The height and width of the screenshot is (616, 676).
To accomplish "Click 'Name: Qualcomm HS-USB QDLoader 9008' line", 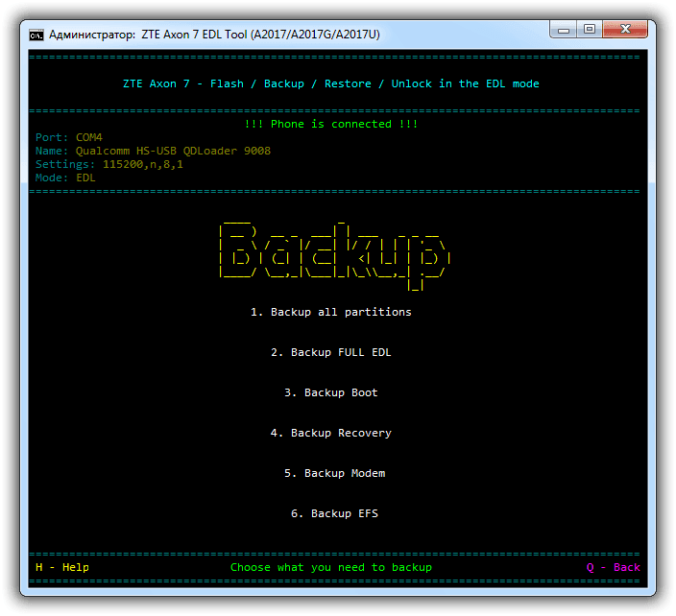I will pos(153,151).
